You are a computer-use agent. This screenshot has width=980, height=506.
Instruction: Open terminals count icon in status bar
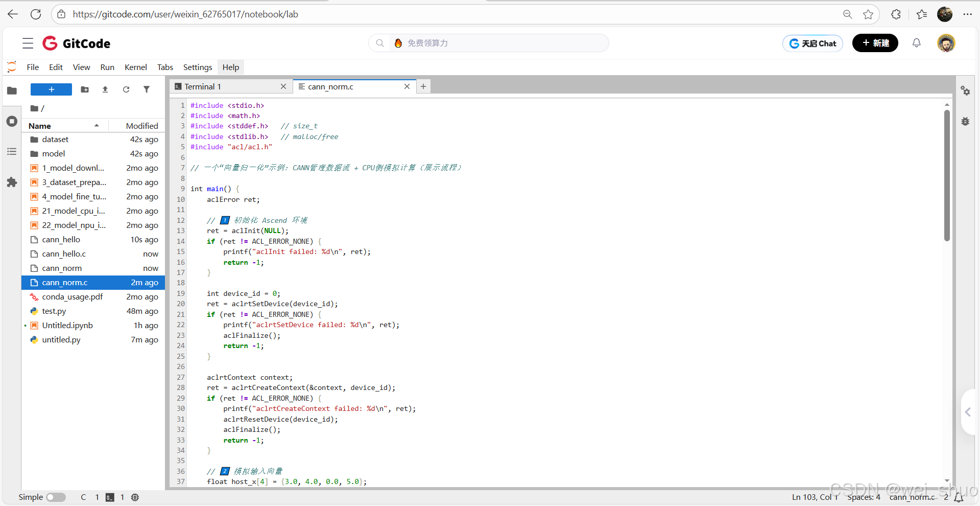click(x=110, y=497)
